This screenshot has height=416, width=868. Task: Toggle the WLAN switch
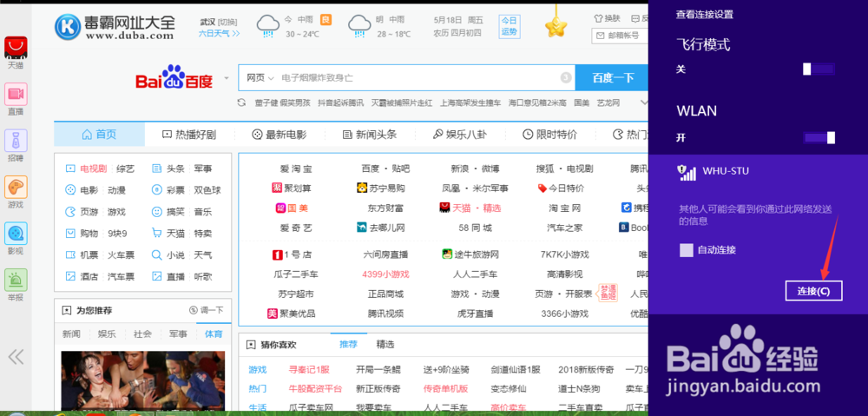(819, 137)
